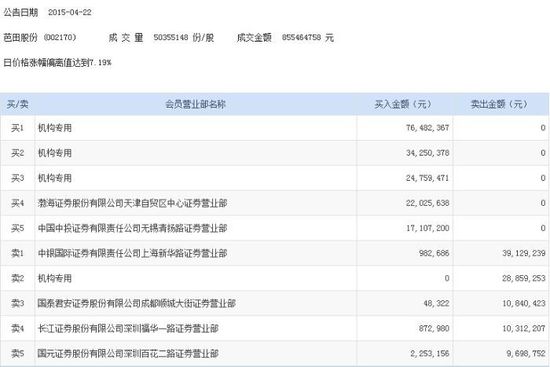Image resolution: width=550 pixels, height=367 pixels.
Task: Select the 买2 row label
Action: point(18,153)
